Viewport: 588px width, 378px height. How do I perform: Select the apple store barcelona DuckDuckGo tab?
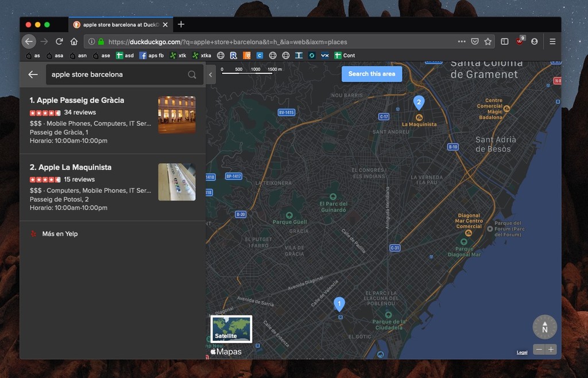click(121, 25)
